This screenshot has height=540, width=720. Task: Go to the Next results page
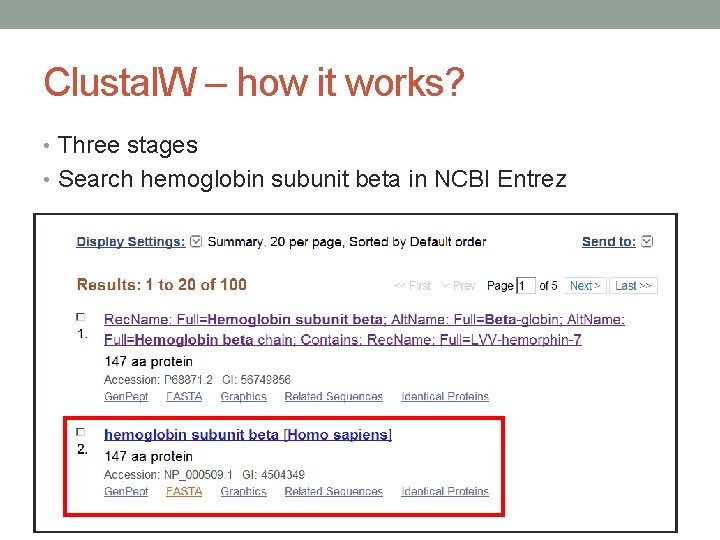tap(585, 286)
